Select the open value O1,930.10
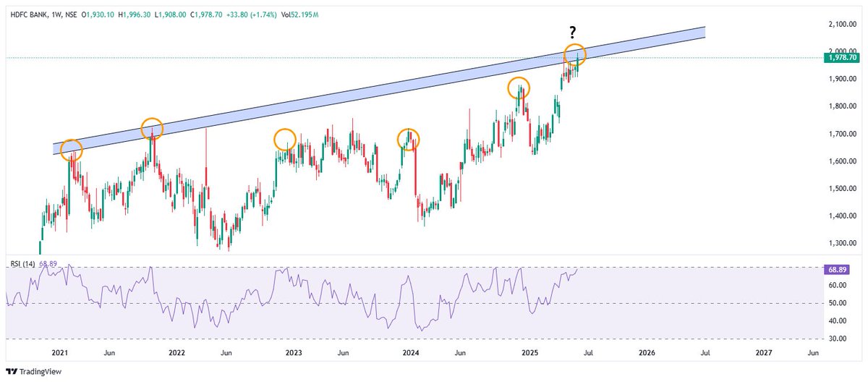868x382 pixels. (99, 14)
